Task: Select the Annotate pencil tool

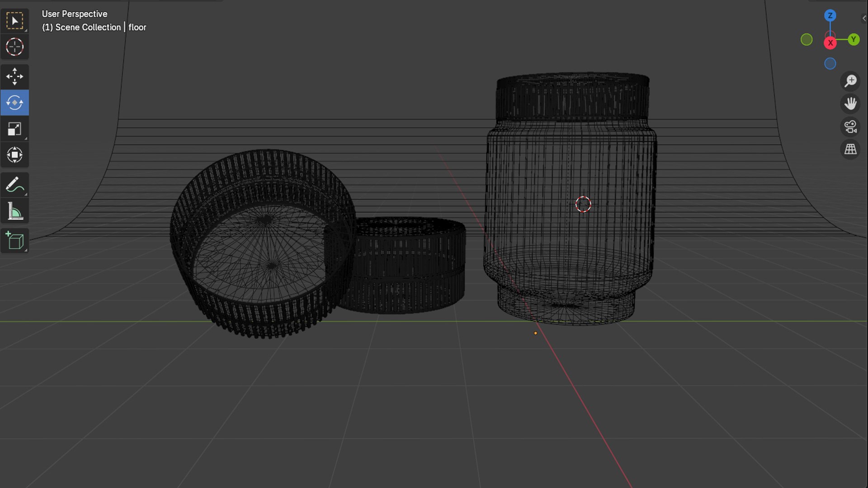Action: pyautogui.click(x=14, y=185)
